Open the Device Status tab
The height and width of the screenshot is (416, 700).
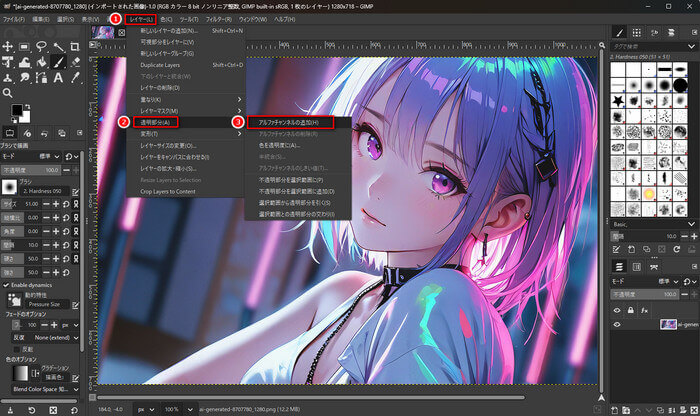(x=27, y=133)
